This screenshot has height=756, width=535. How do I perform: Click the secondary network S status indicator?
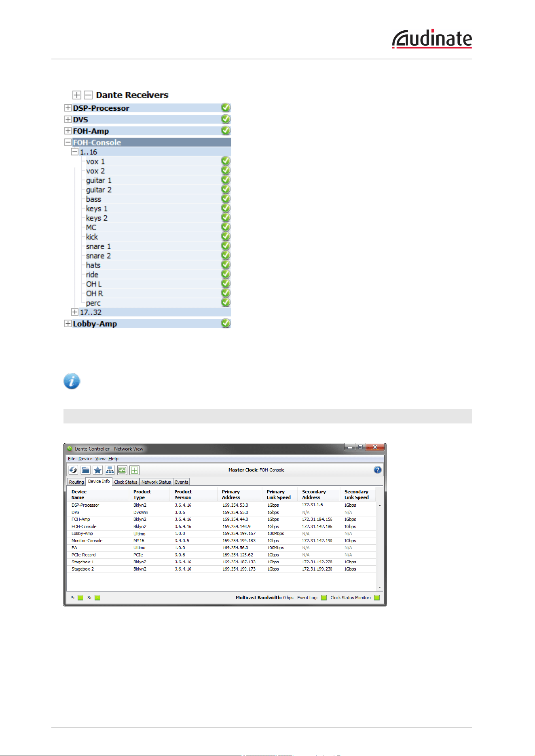coord(97,598)
